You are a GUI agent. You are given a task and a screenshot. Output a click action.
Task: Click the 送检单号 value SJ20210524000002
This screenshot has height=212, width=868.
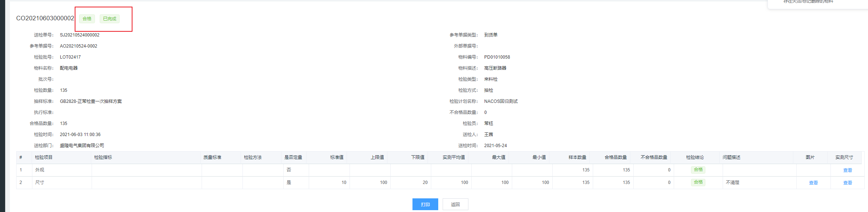(79, 35)
